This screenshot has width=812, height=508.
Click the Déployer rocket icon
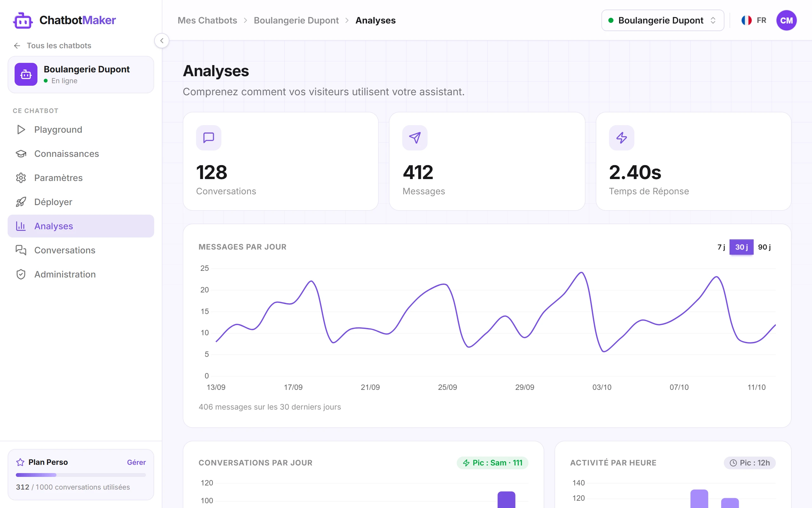point(21,202)
